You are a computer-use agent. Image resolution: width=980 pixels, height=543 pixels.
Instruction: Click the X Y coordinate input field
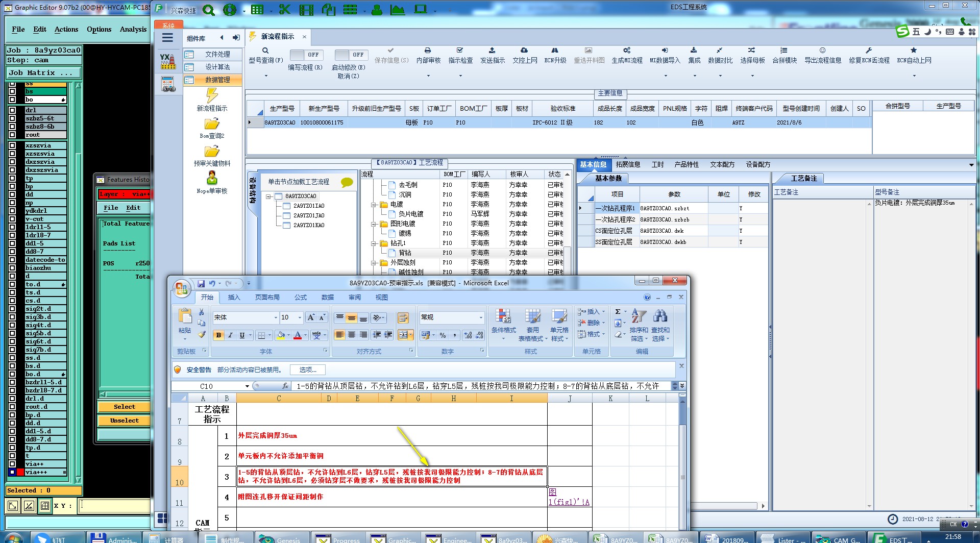pyautogui.click(x=114, y=506)
